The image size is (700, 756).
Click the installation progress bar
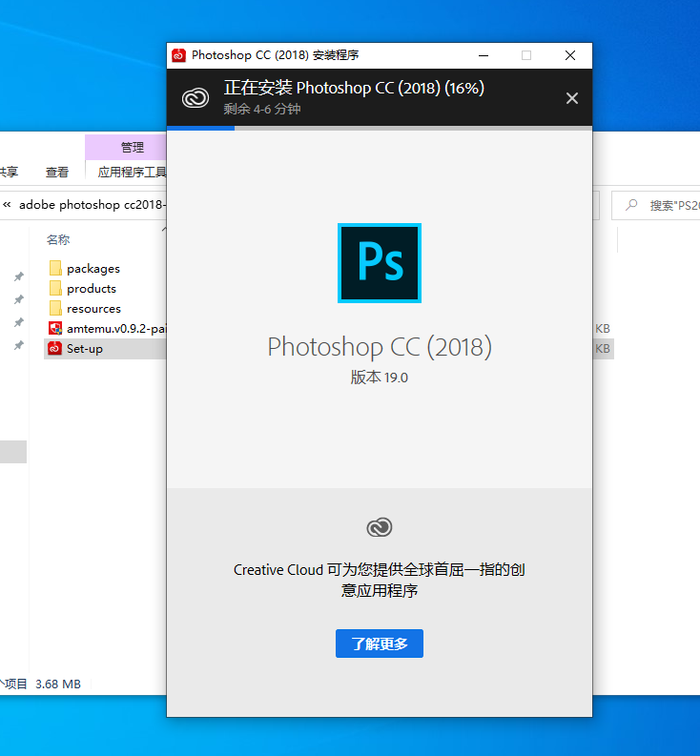coord(380,129)
